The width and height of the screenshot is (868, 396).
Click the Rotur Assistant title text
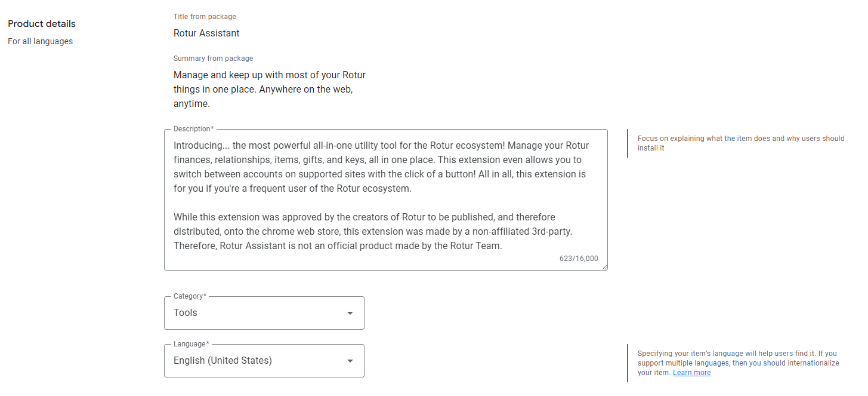pyautogui.click(x=206, y=33)
